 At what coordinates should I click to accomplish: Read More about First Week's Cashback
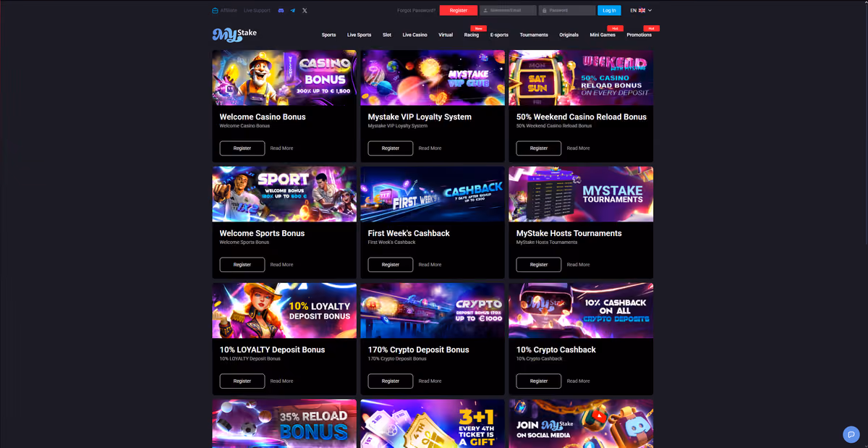pos(430,265)
